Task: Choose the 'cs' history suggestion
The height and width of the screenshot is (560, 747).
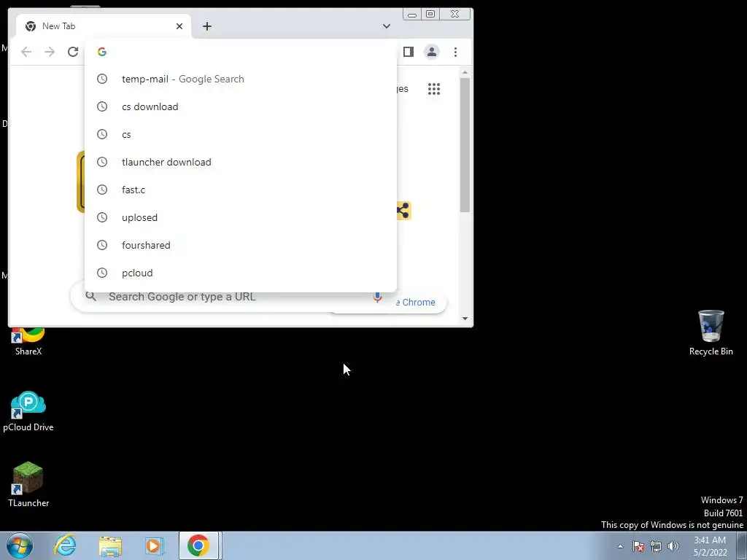Action: click(241, 134)
